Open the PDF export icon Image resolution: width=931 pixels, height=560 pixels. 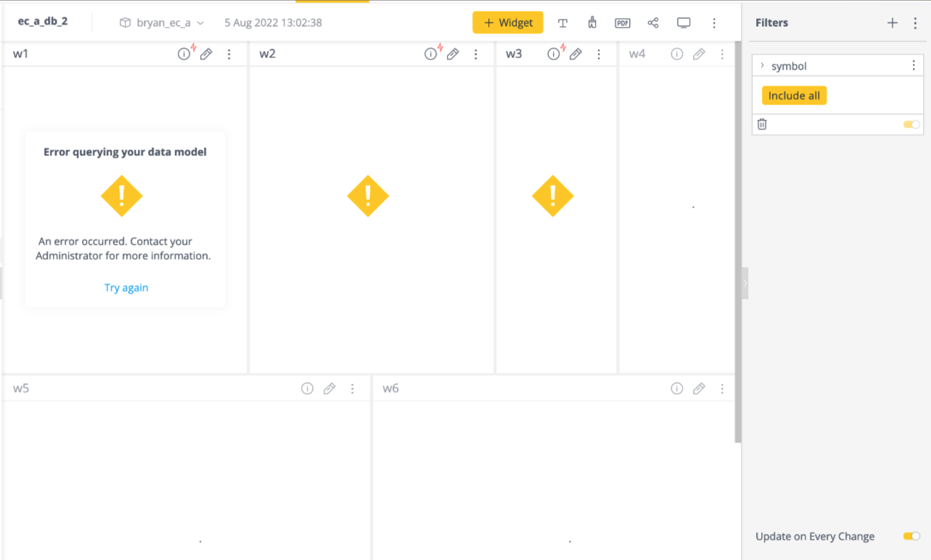(622, 23)
